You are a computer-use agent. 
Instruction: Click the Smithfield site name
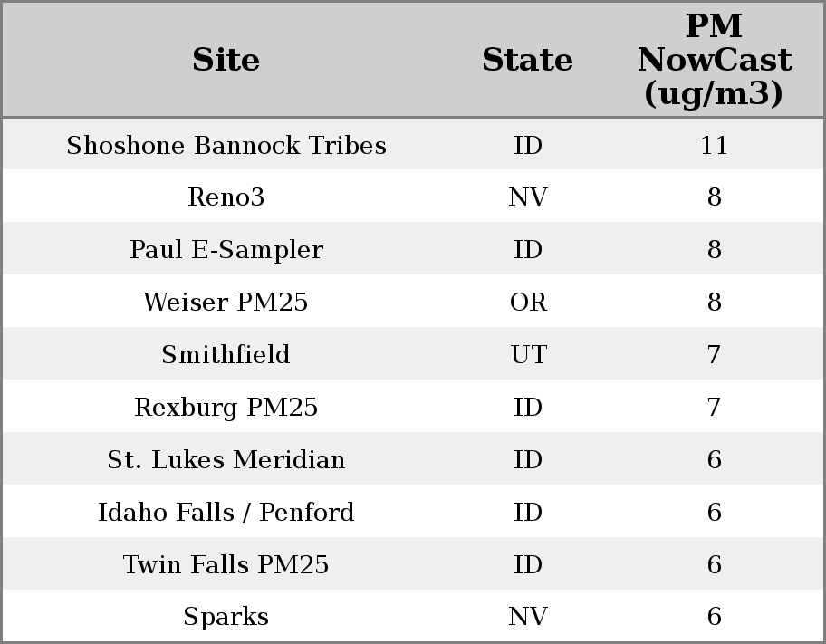click(226, 355)
